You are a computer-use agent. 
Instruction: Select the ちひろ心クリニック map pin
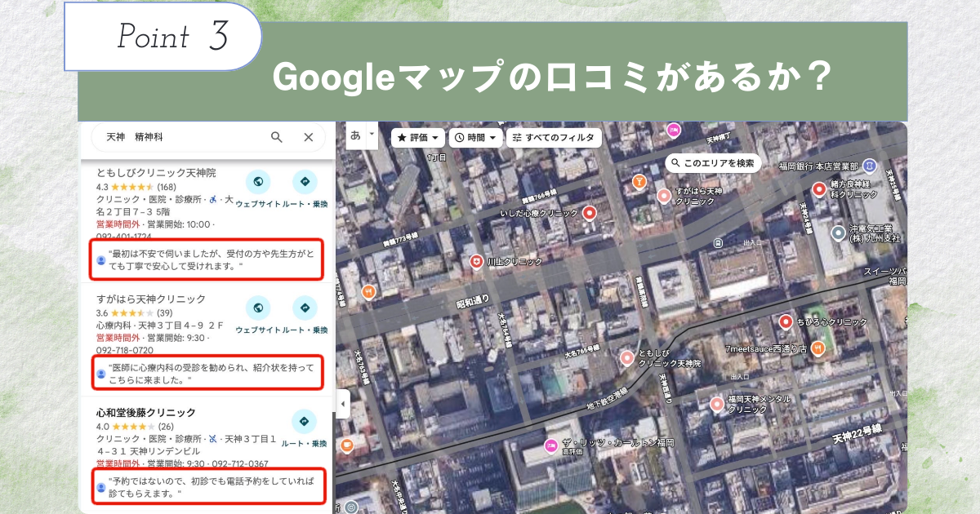pyautogui.click(x=786, y=321)
